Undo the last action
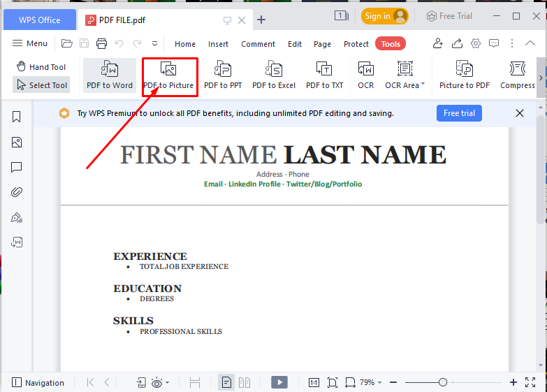The width and height of the screenshot is (547, 392). tap(119, 43)
